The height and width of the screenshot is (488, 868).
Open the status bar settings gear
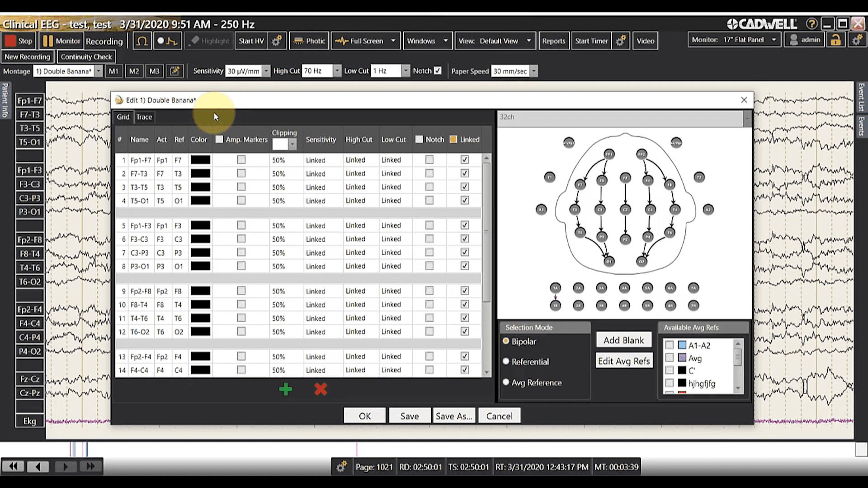(x=342, y=467)
